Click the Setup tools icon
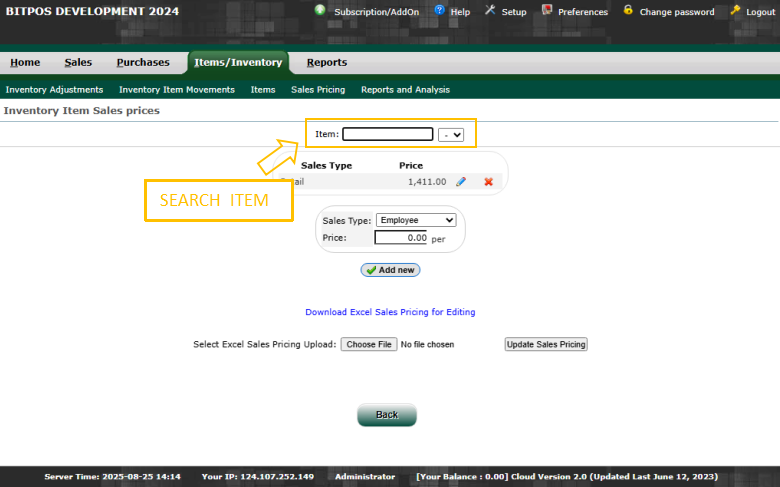This screenshot has width=780, height=487. click(x=490, y=10)
